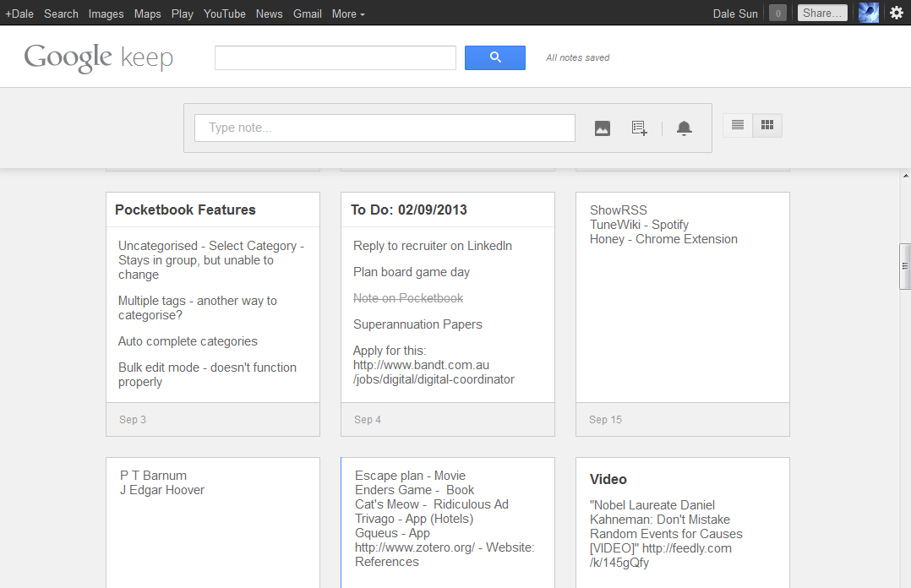Open the P T Barnum note

[213, 523]
